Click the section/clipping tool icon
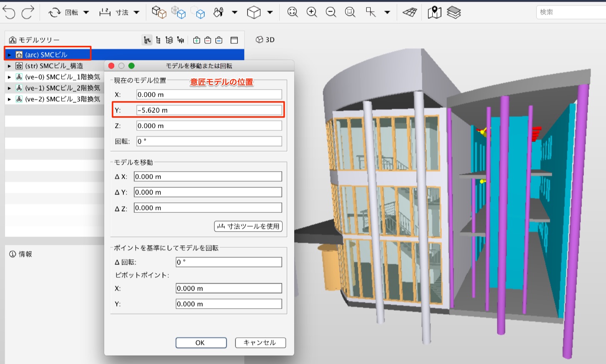 371,12
